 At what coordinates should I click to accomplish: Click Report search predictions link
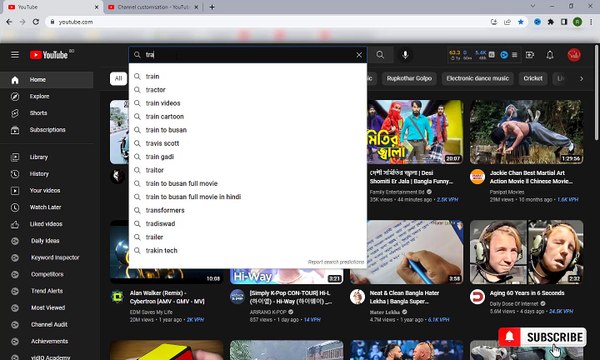[x=336, y=262]
